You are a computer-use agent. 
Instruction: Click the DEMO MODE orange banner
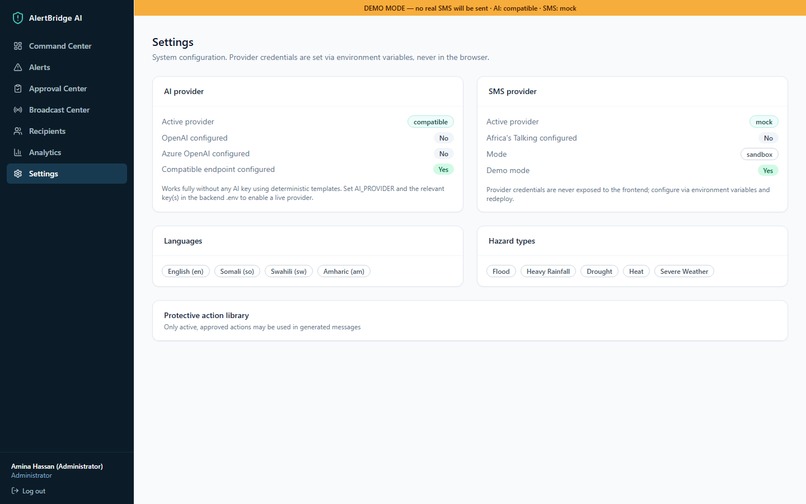click(470, 8)
